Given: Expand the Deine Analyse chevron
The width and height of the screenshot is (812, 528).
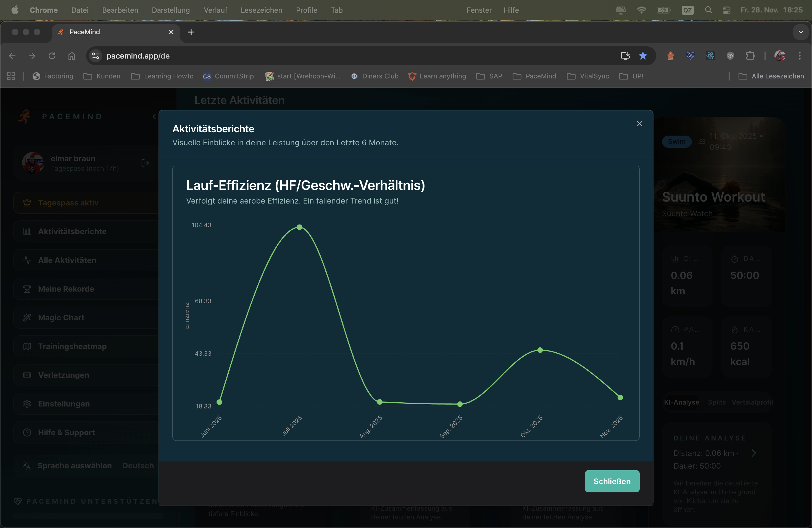Looking at the screenshot, I should pyautogui.click(x=754, y=453).
